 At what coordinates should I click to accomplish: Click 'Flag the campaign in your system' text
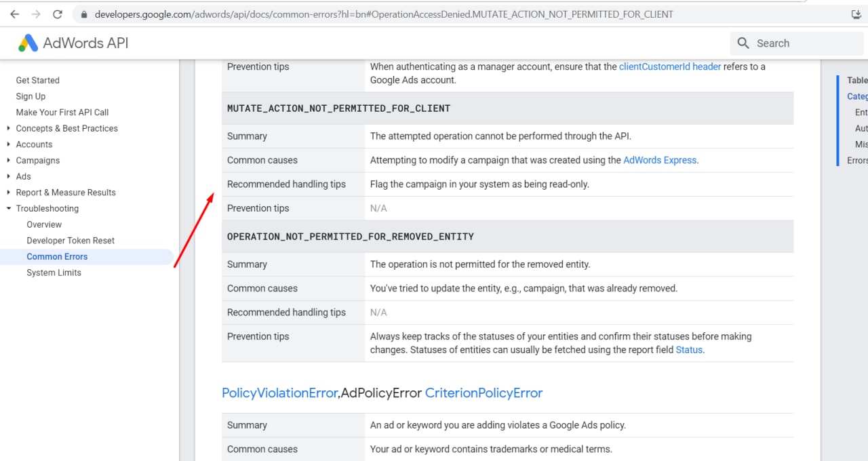click(479, 184)
